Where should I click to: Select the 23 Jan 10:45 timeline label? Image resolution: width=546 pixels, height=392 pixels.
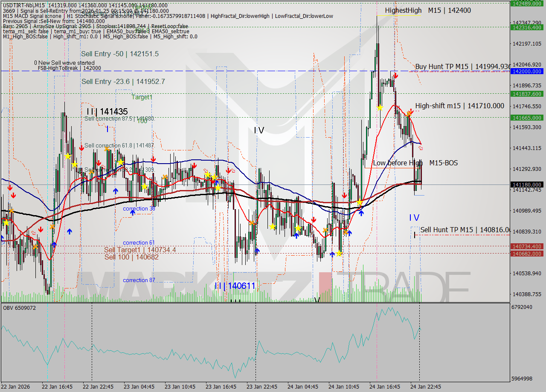(179, 387)
